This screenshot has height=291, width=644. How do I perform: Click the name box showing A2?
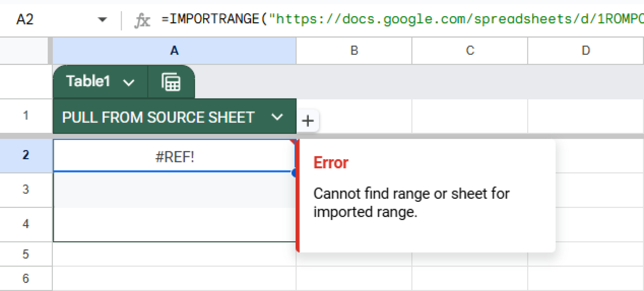click(x=47, y=20)
